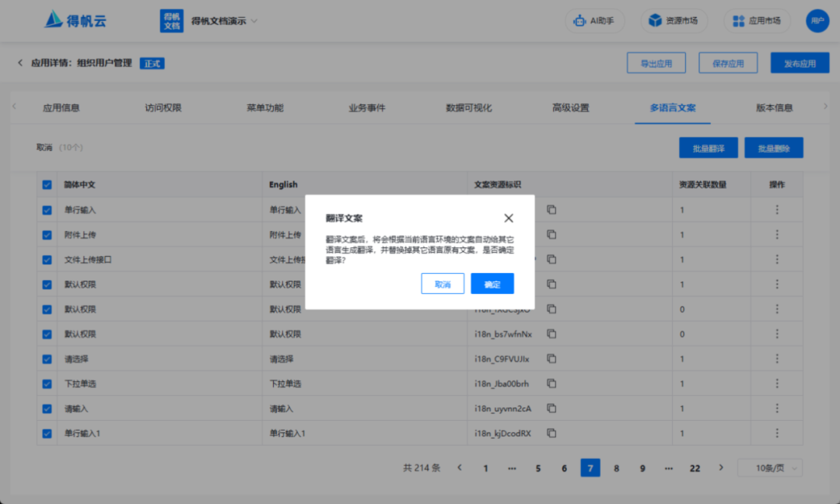The height and width of the screenshot is (504, 840).
Task: Copy the i18n_C9FVUJlx resource identifier
Action: (x=551, y=359)
